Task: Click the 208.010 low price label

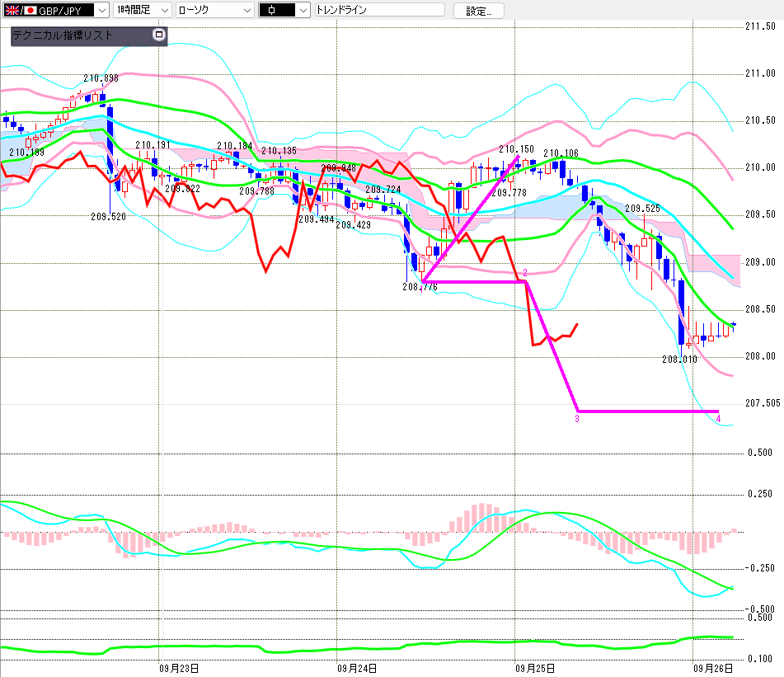Action: pos(679,359)
